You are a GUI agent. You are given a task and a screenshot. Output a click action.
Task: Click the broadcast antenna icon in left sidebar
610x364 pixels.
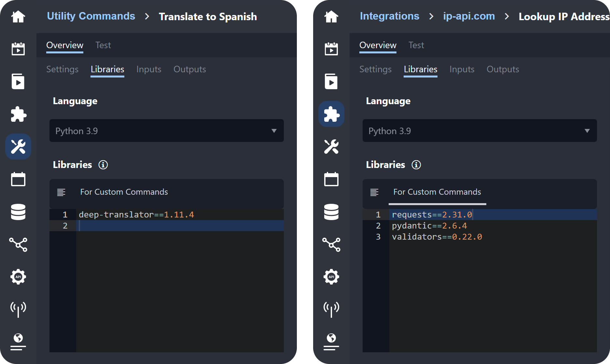[x=18, y=309]
